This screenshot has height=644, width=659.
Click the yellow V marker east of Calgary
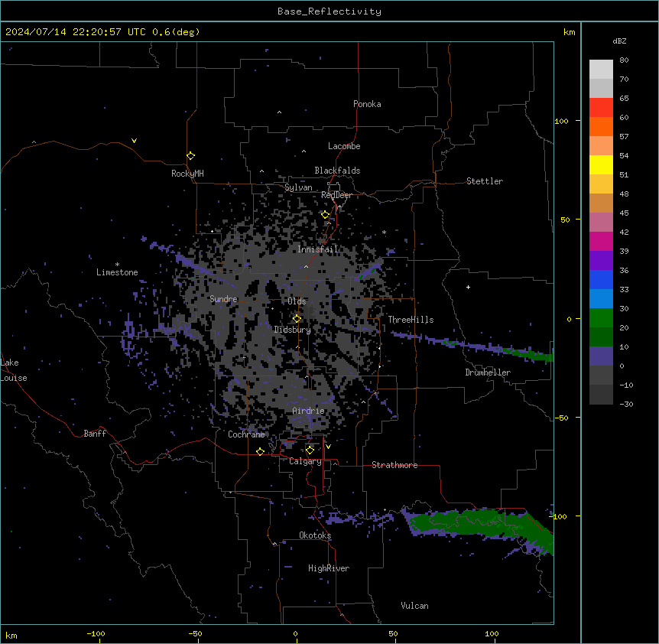point(328,447)
